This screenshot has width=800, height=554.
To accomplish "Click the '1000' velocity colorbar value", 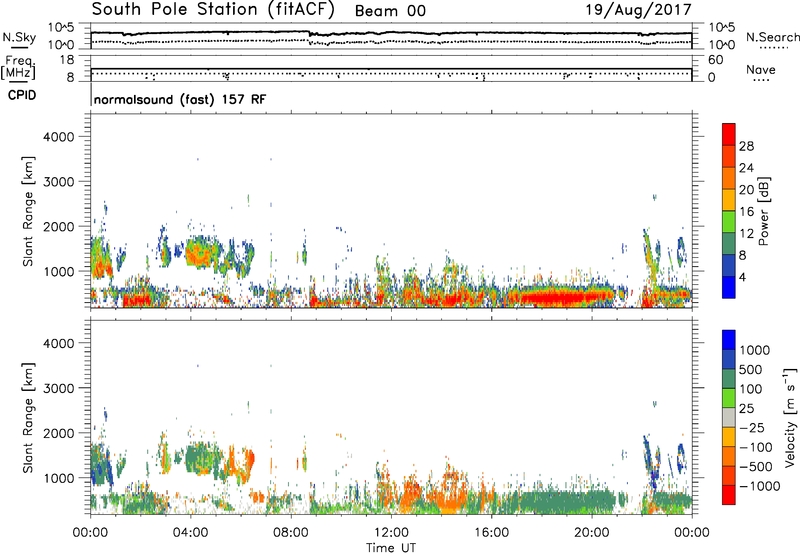I will point(755,350).
